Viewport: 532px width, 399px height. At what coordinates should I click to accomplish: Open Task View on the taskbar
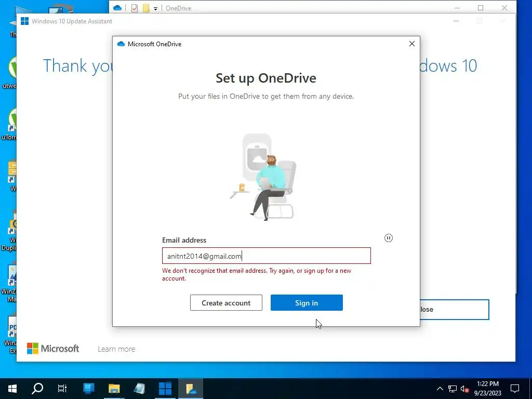point(62,389)
